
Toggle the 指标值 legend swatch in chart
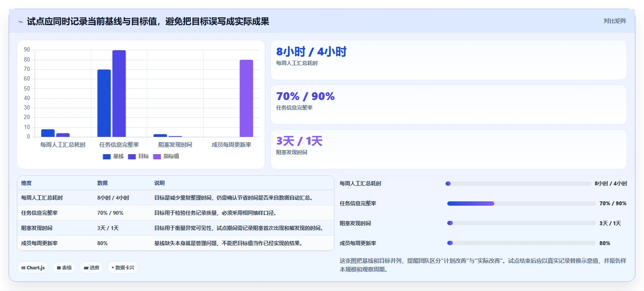157,156
